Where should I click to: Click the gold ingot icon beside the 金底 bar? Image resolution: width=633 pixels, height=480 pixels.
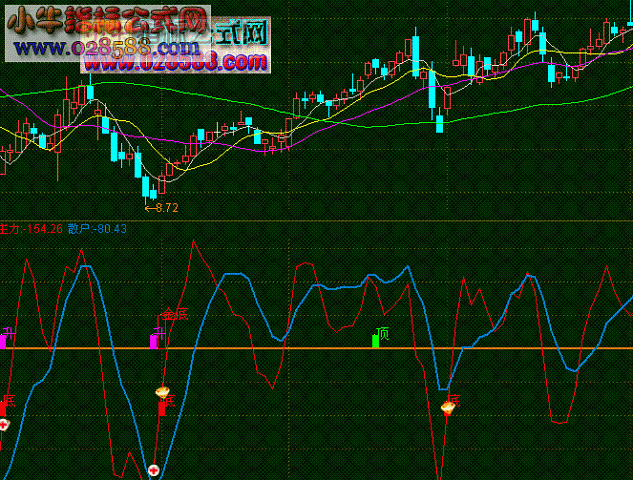tap(162, 392)
